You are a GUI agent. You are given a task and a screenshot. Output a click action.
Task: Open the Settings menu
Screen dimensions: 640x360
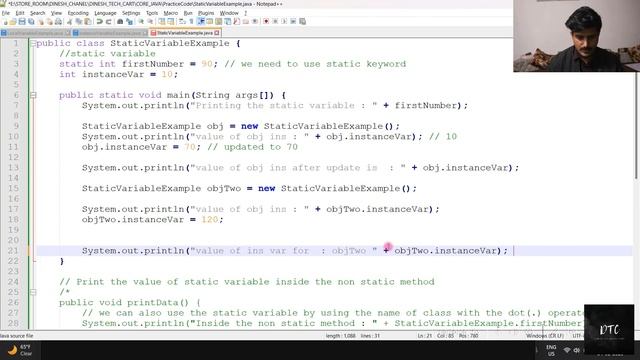click(x=131, y=13)
